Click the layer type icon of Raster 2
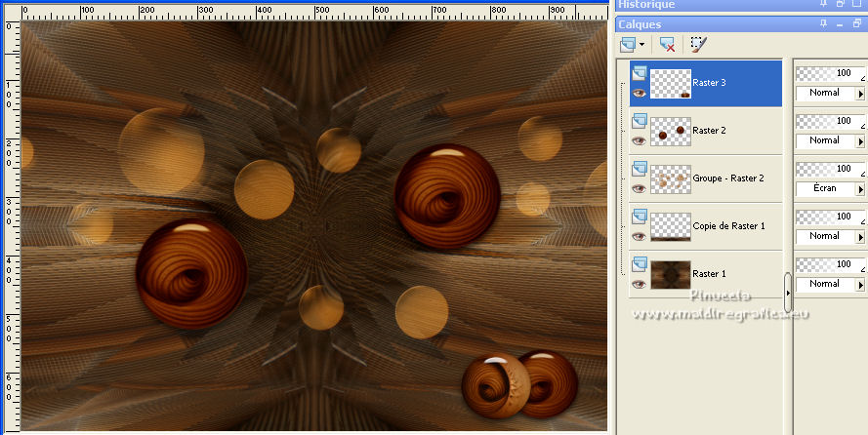Image resolution: width=868 pixels, height=435 pixels. (640, 121)
